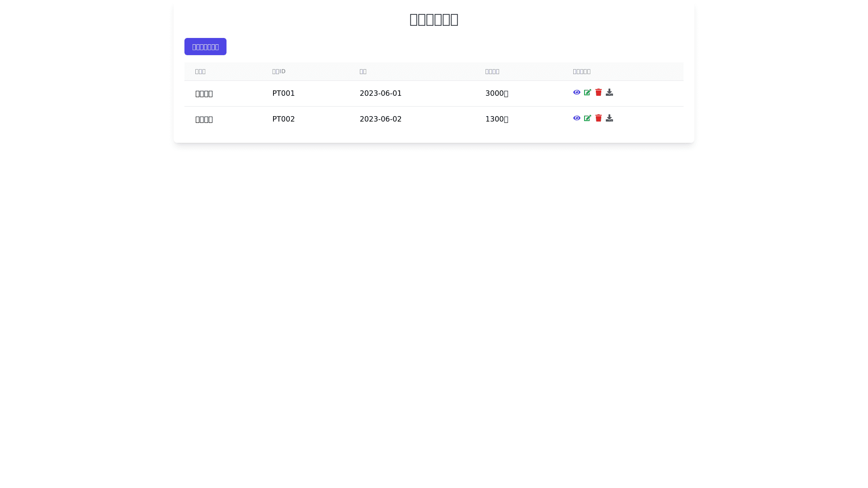Click the 1300 amount cell

point(496,119)
